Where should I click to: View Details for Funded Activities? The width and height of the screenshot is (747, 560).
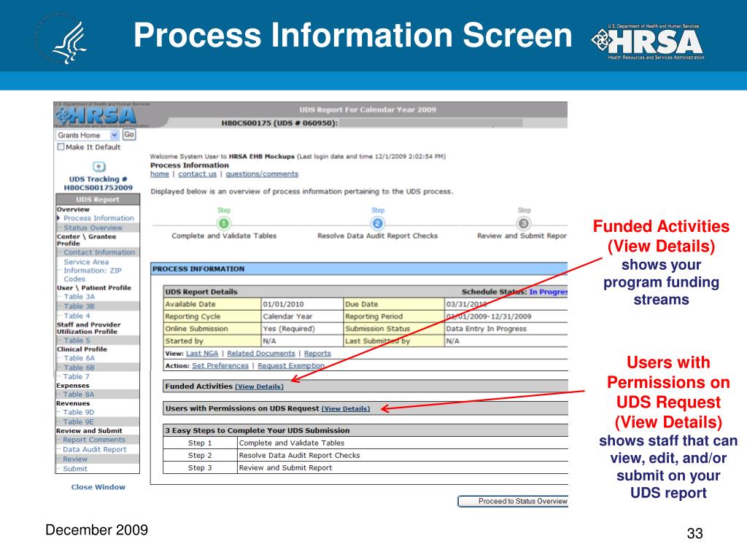click(259, 386)
